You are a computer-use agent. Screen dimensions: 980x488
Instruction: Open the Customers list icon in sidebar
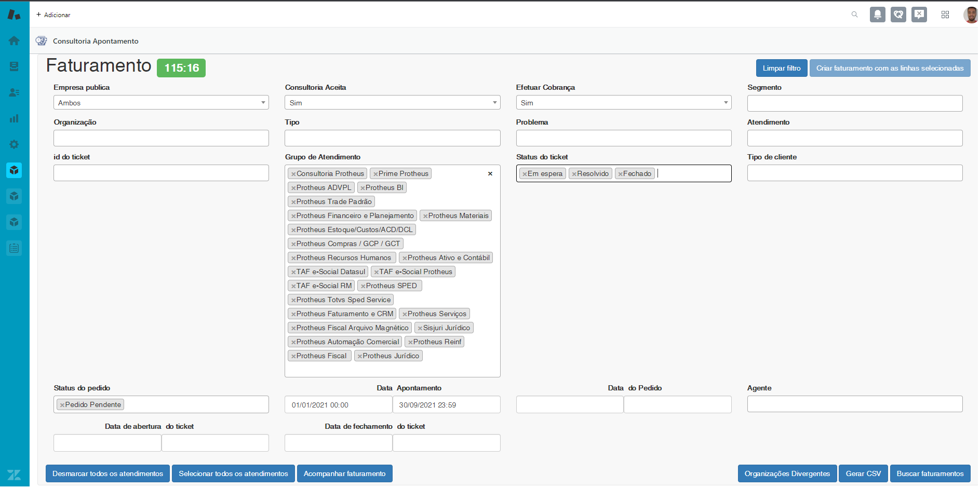[14, 92]
